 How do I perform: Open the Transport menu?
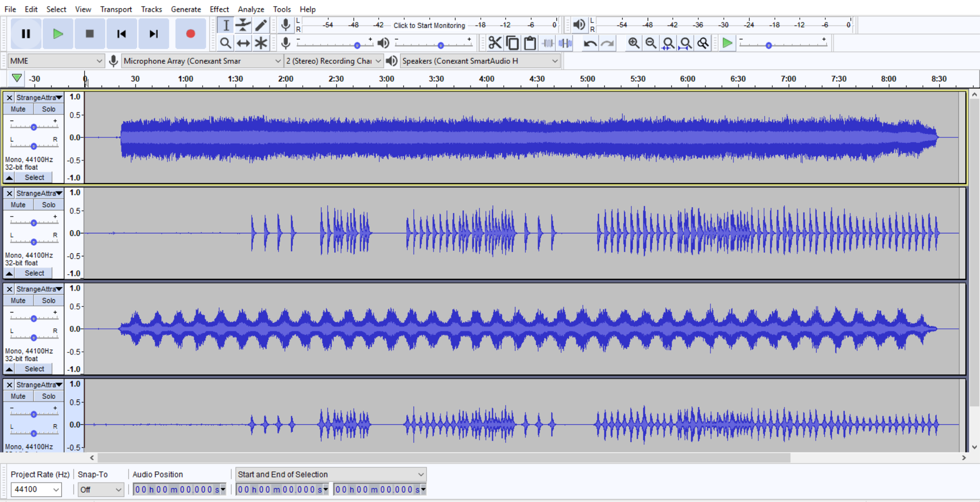tap(116, 9)
